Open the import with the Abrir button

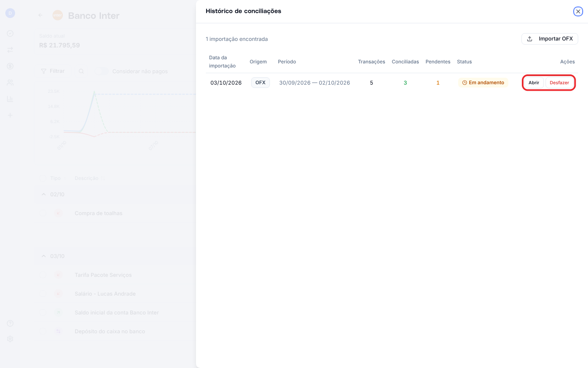coord(534,83)
